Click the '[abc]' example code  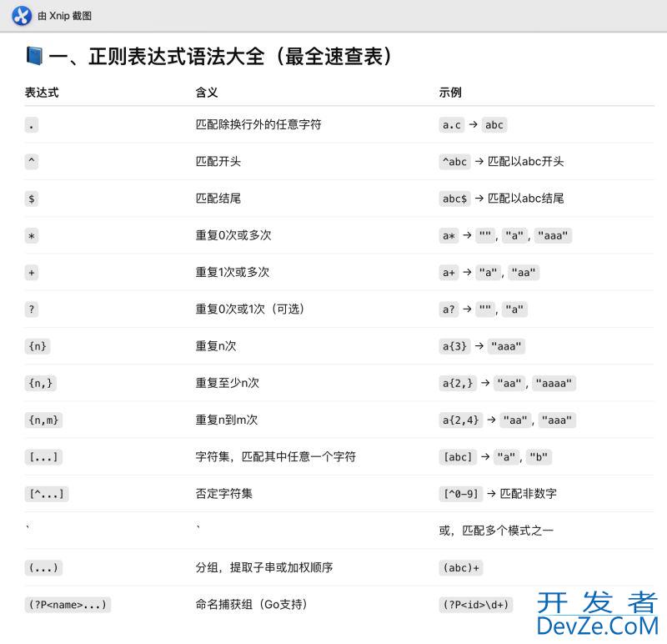[x=458, y=457]
